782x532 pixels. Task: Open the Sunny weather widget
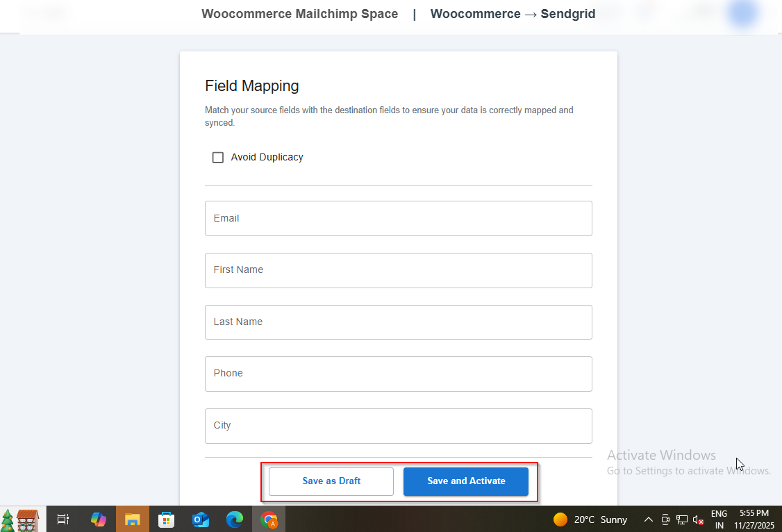coord(590,519)
